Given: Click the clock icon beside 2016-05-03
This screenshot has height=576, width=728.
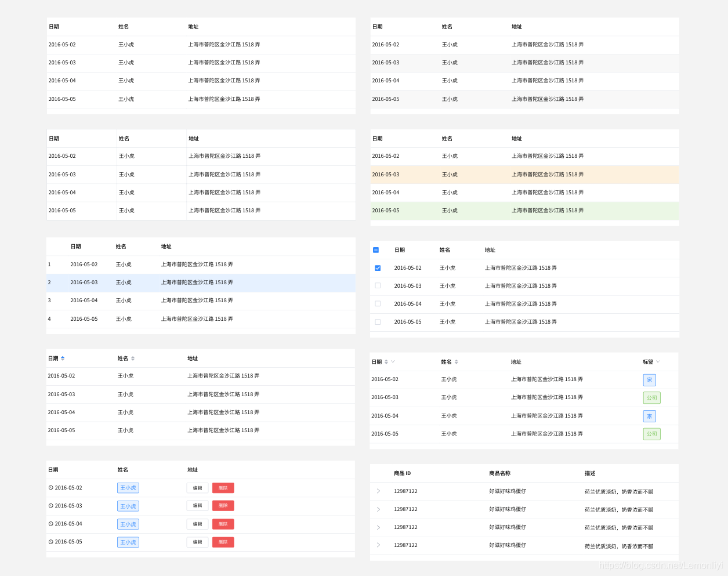Looking at the screenshot, I should tap(50, 506).
